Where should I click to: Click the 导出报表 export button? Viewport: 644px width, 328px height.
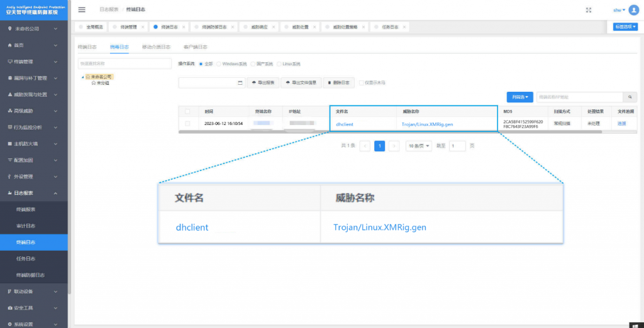point(263,82)
